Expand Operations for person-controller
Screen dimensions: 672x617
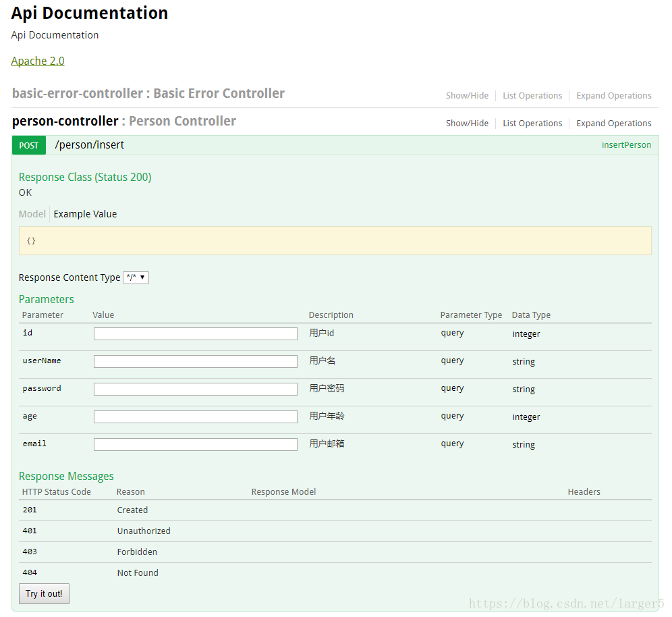point(613,124)
